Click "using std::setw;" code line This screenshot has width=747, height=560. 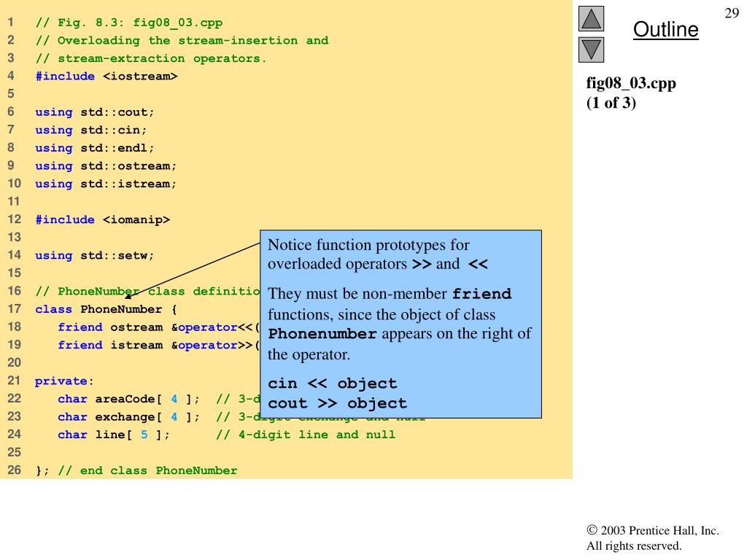tap(94, 255)
